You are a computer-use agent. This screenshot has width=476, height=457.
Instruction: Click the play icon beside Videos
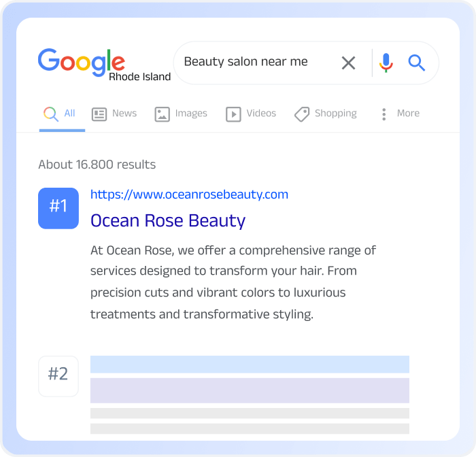[x=233, y=114]
